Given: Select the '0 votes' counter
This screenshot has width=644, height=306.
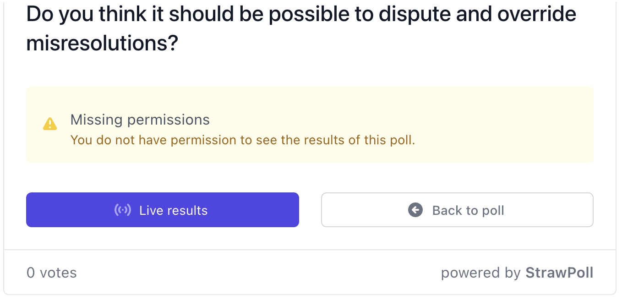Looking at the screenshot, I should click(x=52, y=273).
